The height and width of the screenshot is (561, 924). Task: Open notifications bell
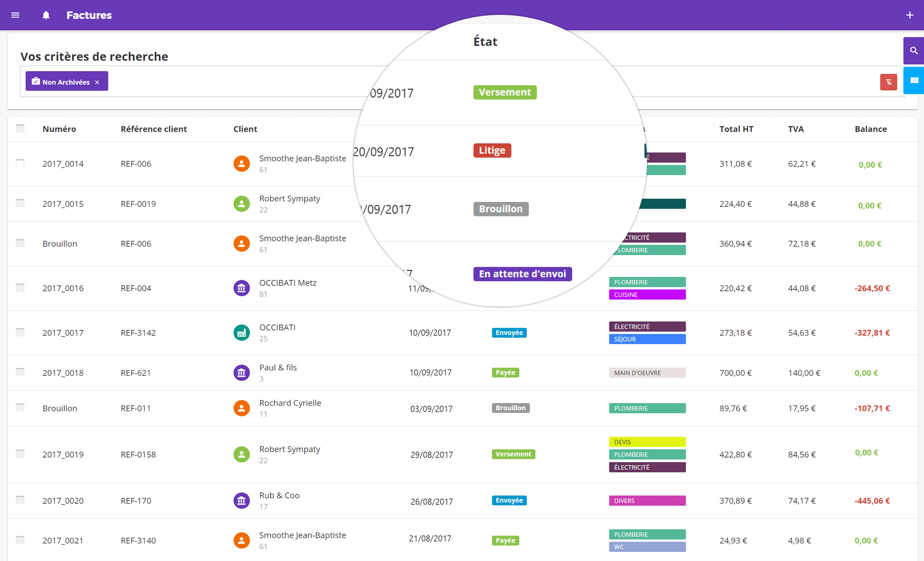tap(46, 15)
